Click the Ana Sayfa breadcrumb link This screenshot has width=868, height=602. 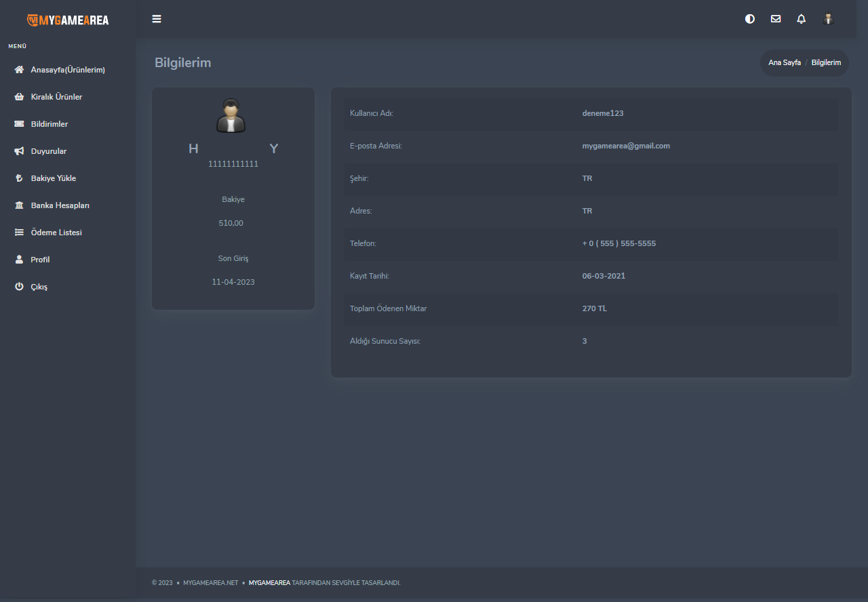click(784, 62)
